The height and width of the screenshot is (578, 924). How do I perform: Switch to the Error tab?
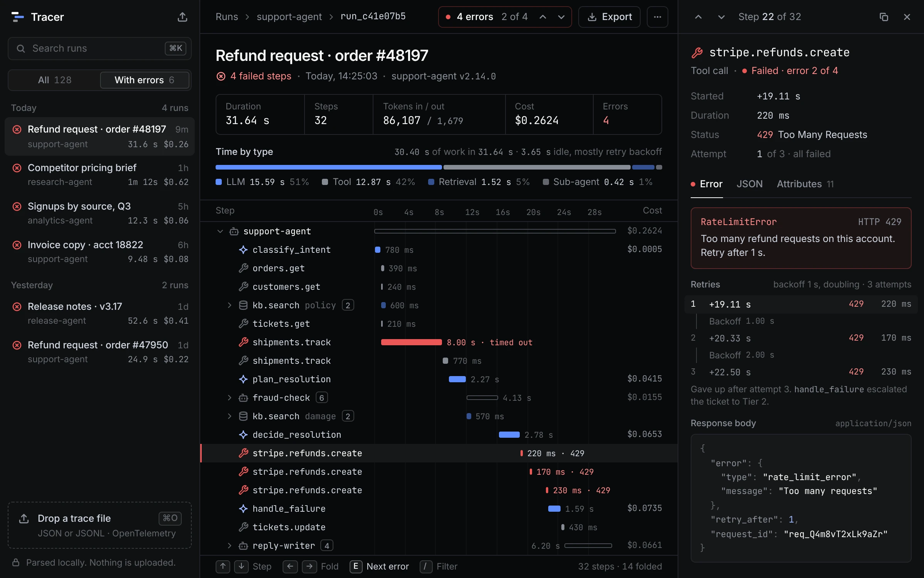tap(707, 184)
